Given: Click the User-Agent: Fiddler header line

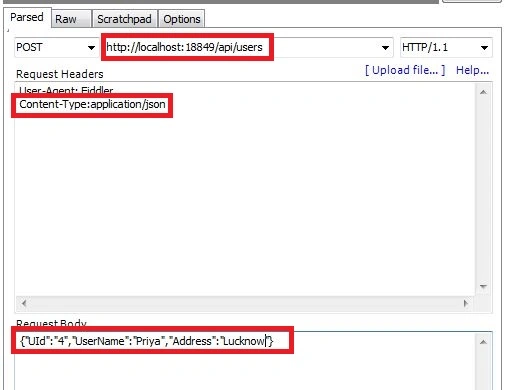Looking at the screenshot, I should pyautogui.click(x=66, y=90).
